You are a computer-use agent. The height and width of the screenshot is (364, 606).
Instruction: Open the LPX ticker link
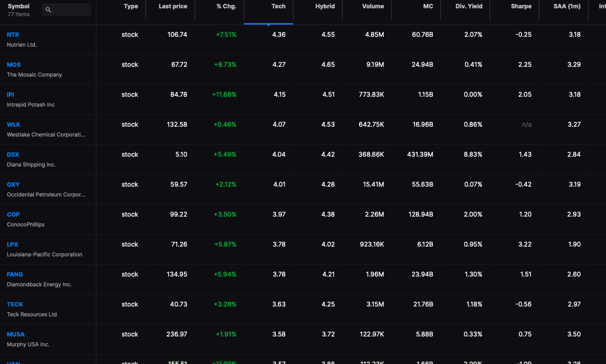12,245
